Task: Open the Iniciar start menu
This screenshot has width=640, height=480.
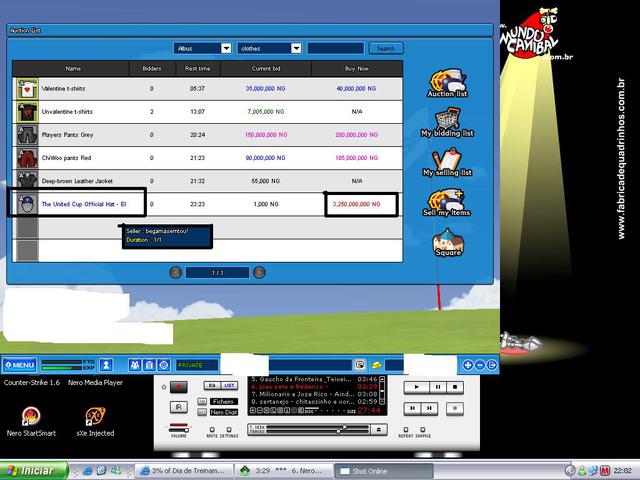Action: (33, 471)
